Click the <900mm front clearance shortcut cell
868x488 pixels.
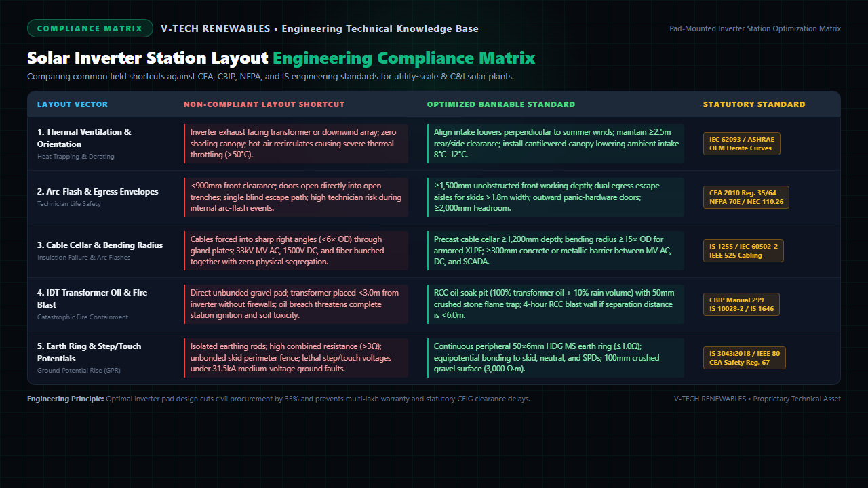click(296, 197)
